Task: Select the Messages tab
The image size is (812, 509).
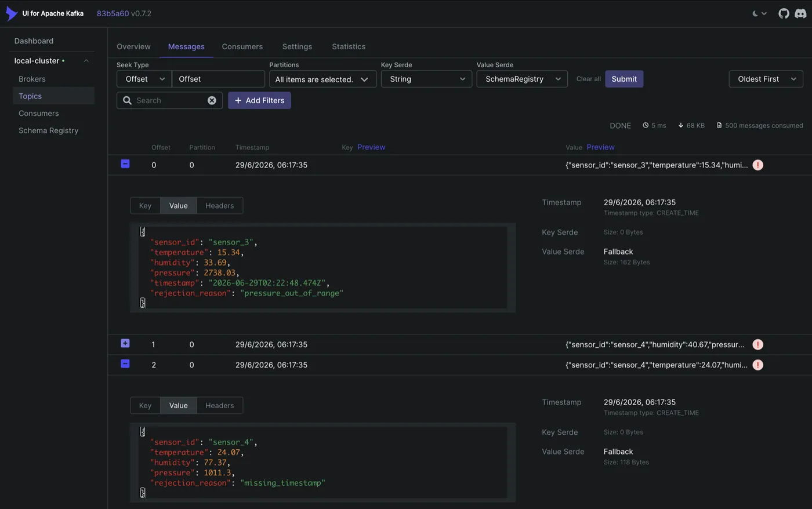Action: tap(186, 46)
